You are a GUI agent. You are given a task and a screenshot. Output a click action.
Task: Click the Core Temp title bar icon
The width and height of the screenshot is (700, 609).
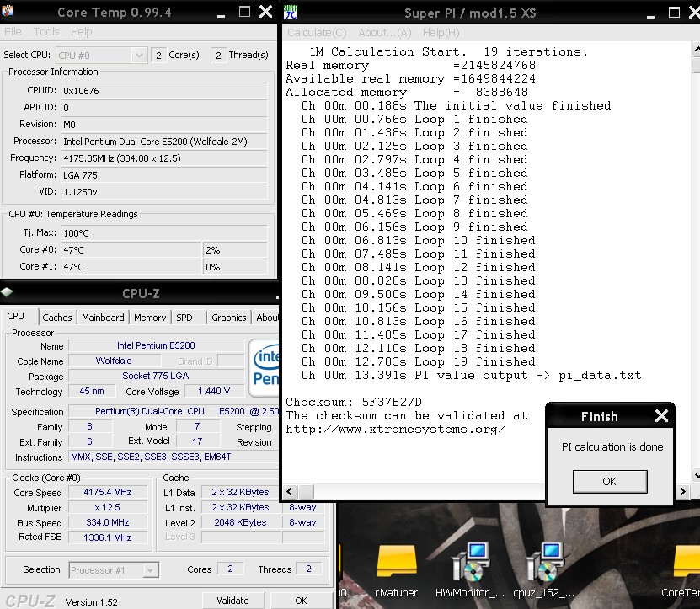(7, 11)
